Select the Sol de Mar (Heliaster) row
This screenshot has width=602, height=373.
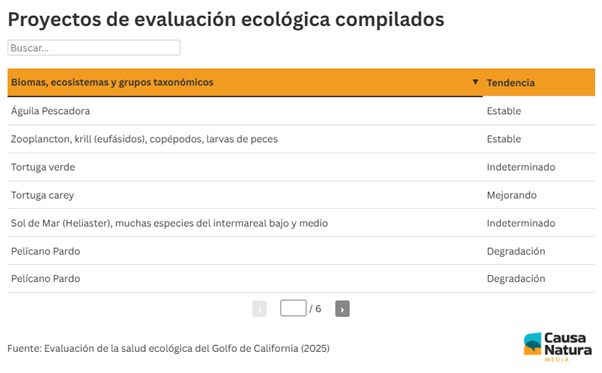tap(301, 223)
